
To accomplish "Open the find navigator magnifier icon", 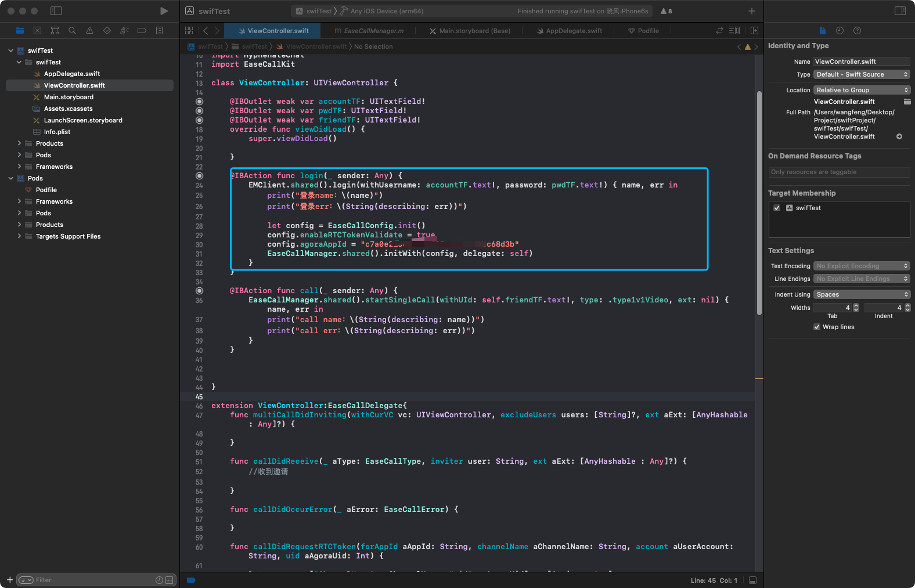I will coord(72,30).
